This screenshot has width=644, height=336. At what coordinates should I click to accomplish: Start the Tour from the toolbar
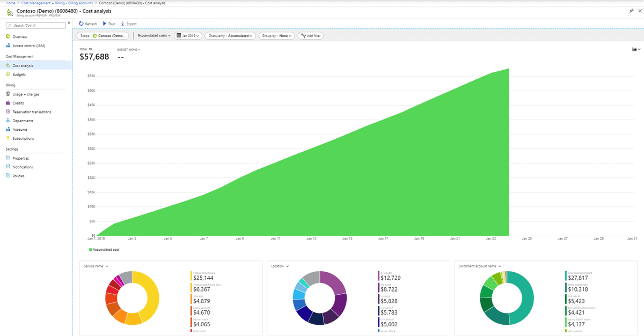109,24
